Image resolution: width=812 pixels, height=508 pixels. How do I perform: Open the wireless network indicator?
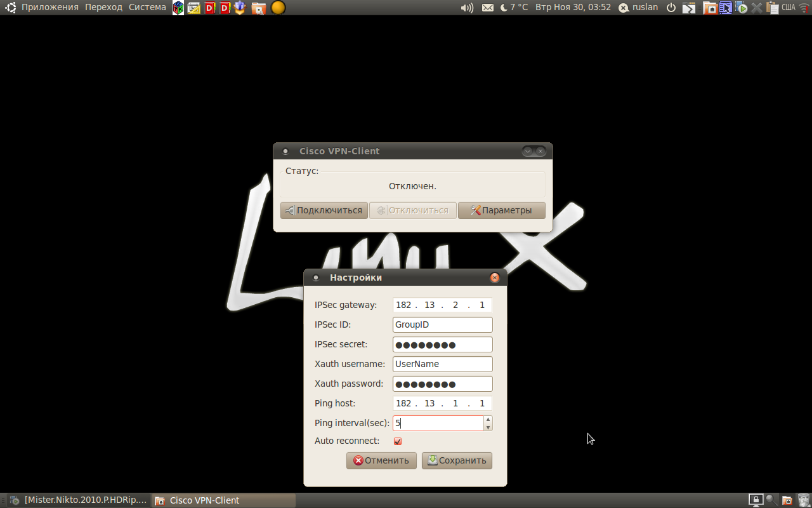coord(804,8)
